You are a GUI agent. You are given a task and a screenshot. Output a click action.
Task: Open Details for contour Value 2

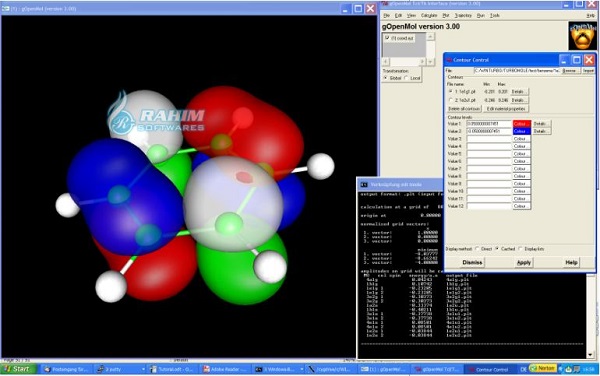(x=541, y=131)
